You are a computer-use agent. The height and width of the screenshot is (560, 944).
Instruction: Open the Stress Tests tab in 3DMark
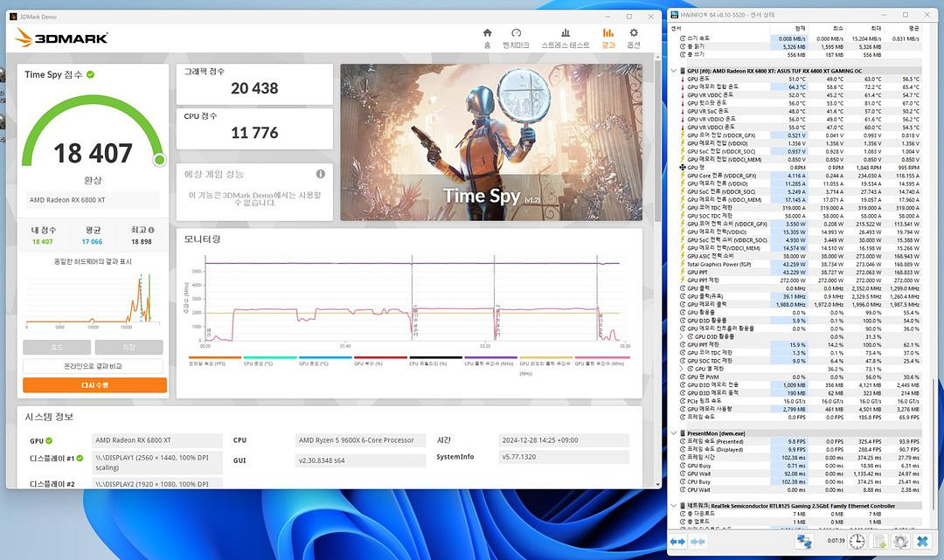click(x=566, y=38)
